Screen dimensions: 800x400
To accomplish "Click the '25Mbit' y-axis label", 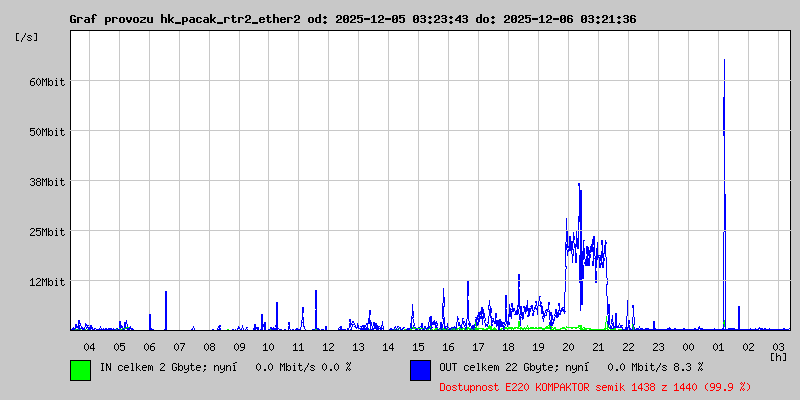I will tap(47, 232).
